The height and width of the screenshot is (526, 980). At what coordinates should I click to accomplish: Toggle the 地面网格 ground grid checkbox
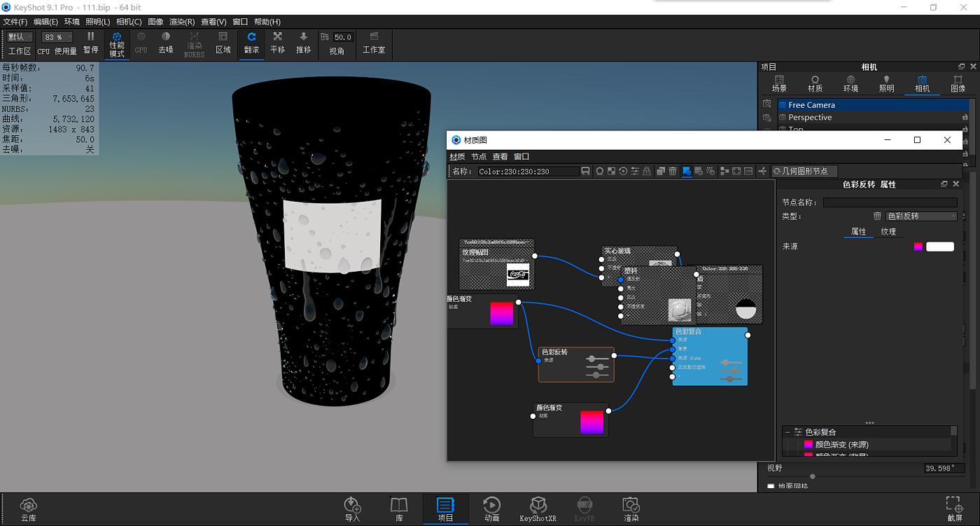click(x=771, y=486)
